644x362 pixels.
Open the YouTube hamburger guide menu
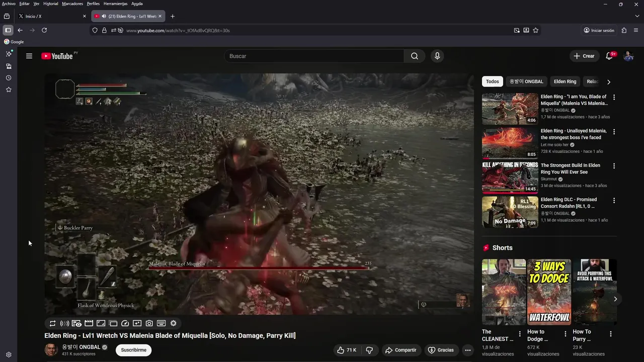pos(29,56)
